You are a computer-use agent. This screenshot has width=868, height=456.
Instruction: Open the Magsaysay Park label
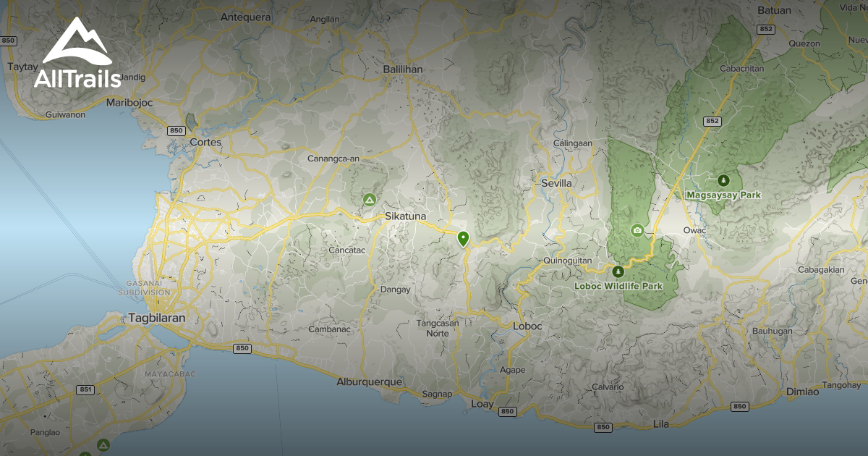(x=723, y=194)
